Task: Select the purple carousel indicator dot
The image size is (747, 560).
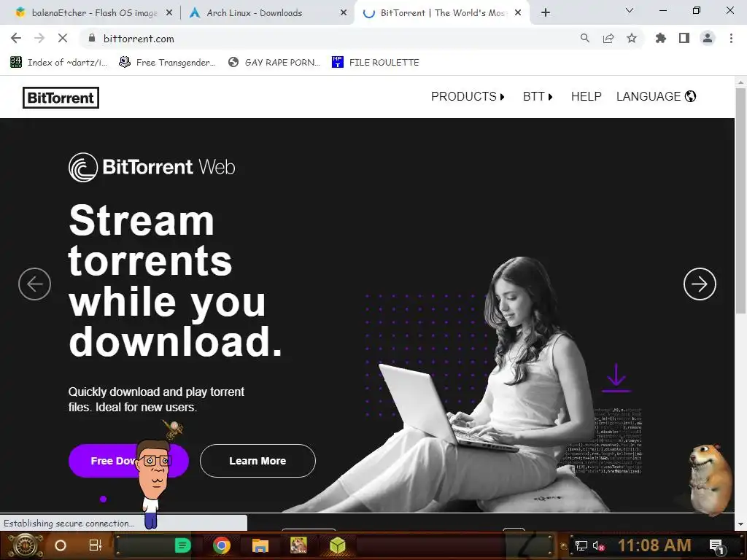Action: pos(103,499)
